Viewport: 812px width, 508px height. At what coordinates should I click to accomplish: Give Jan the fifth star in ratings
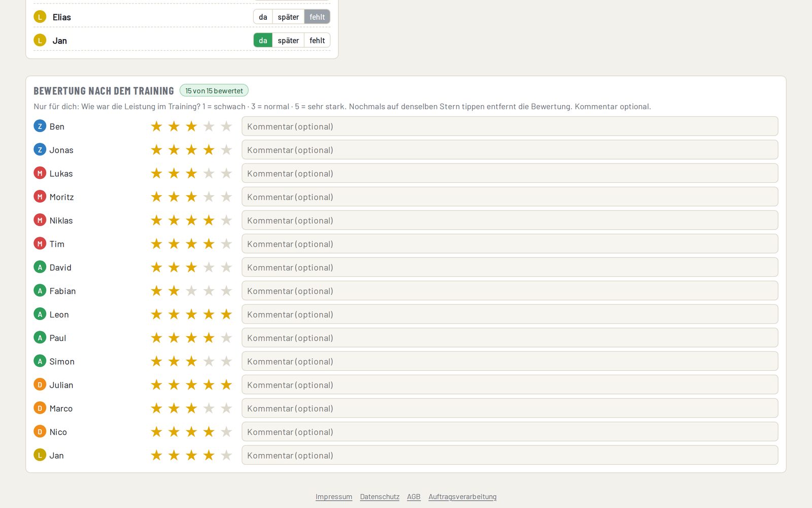(x=226, y=455)
